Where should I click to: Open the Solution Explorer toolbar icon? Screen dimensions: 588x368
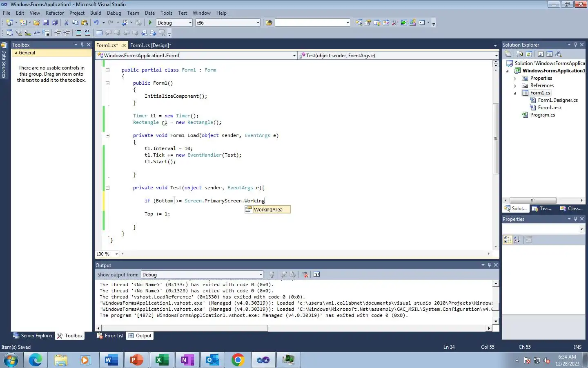pos(359,23)
